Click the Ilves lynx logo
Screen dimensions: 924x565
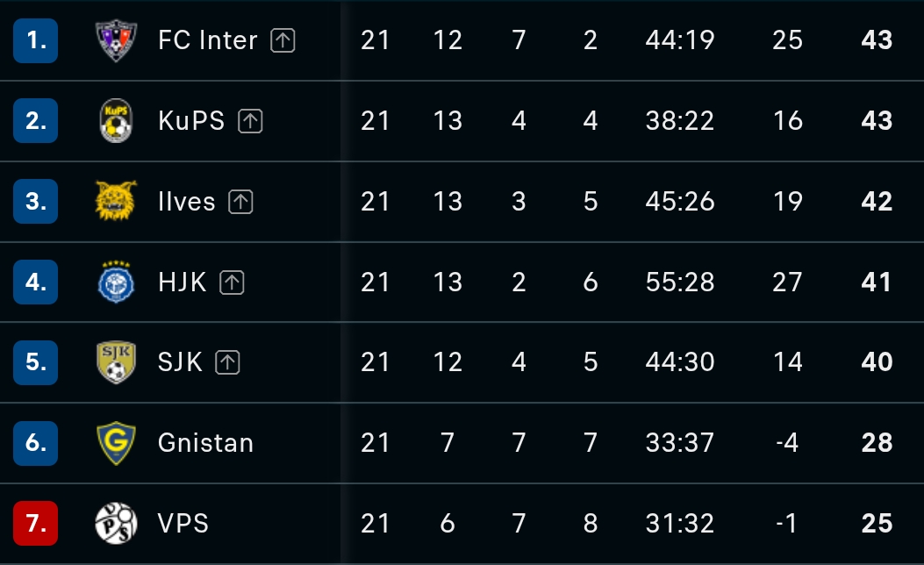[116, 201]
